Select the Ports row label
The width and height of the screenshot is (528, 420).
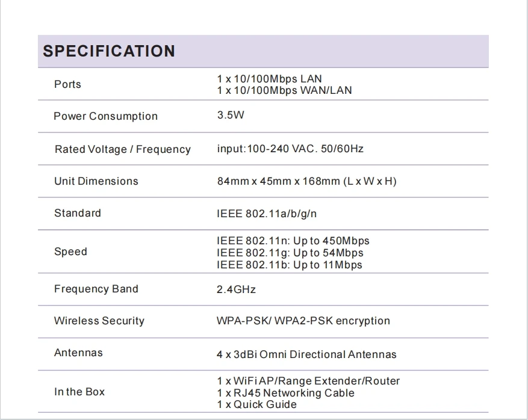67,84
